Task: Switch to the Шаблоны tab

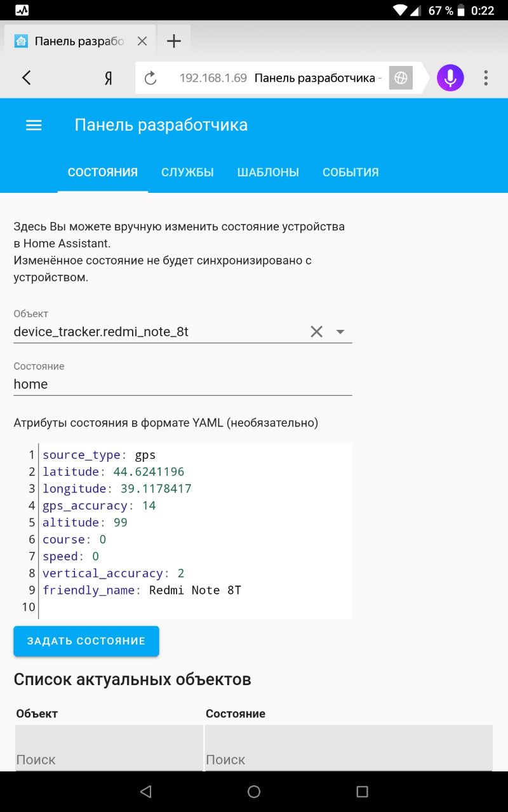Action: (268, 173)
